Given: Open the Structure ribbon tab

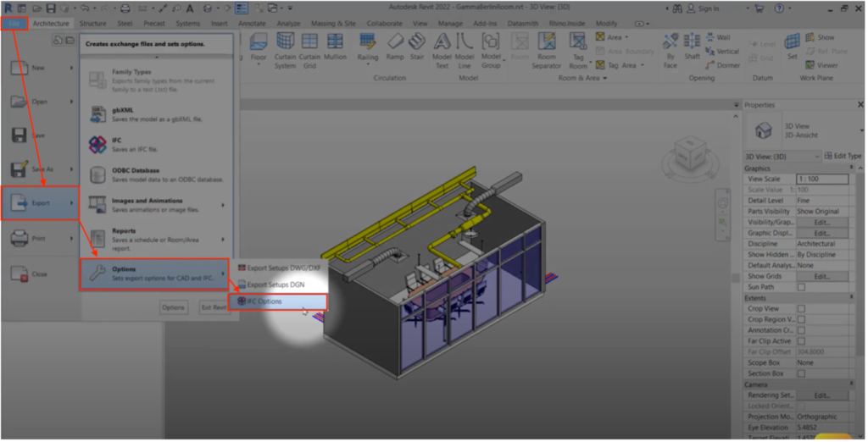Looking at the screenshot, I should (x=92, y=23).
